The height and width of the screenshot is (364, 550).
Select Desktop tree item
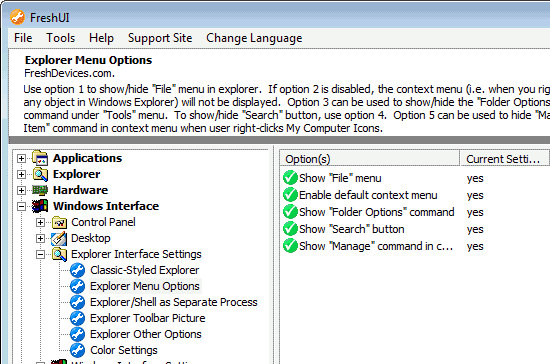[90, 238]
